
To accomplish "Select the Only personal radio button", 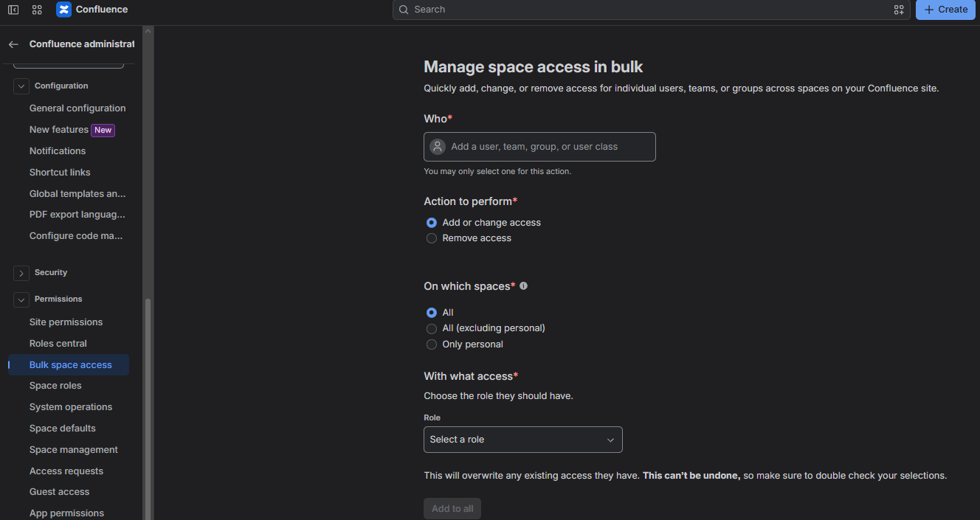I will [x=432, y=344].
